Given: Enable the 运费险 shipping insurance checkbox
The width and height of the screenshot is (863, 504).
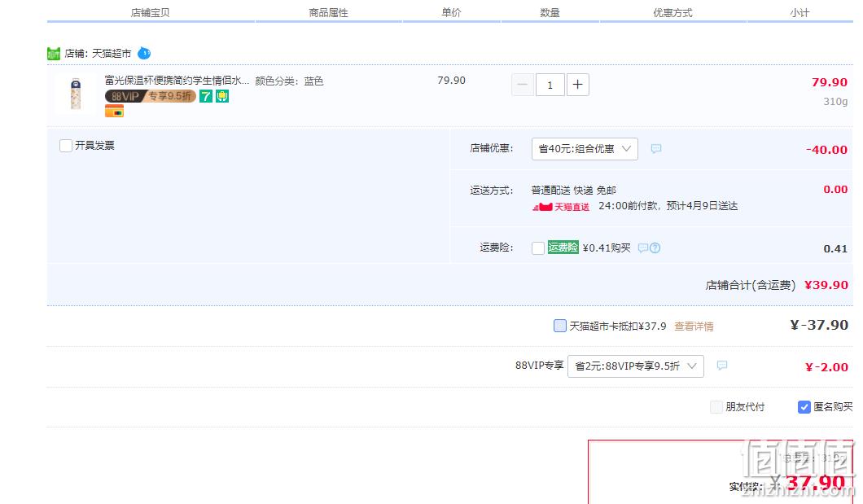Looking at the screenshot, I should point(538,248).
